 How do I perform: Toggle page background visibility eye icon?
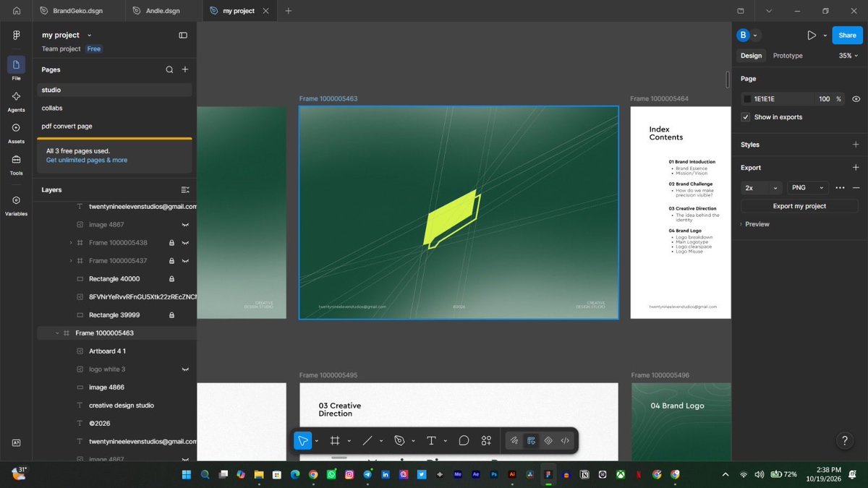856,99
